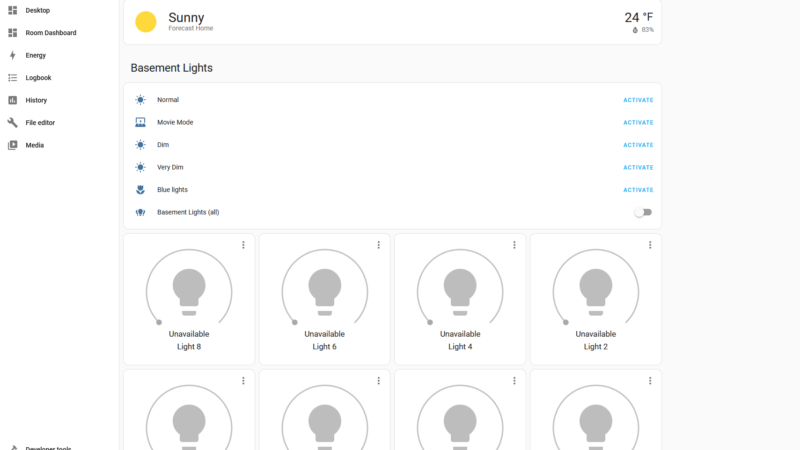Open the File editor wrench icon
Viewport: 800px width, 450px height.
pyautogui.click(x=13, y=123)
